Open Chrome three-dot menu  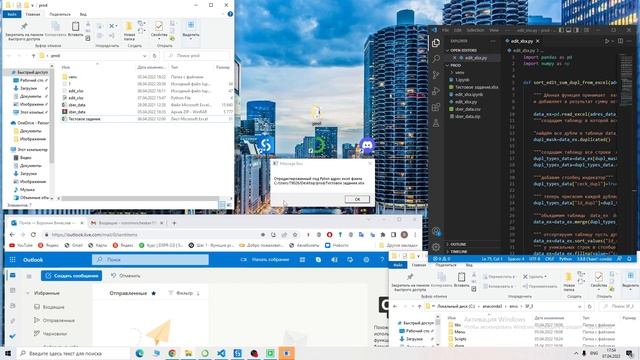415,235
